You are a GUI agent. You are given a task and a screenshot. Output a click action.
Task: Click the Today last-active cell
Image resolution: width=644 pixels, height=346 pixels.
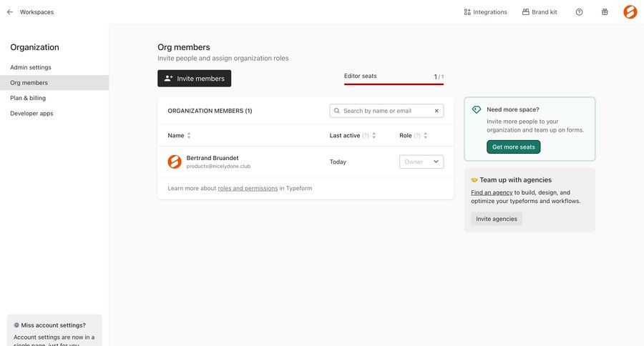338,162
